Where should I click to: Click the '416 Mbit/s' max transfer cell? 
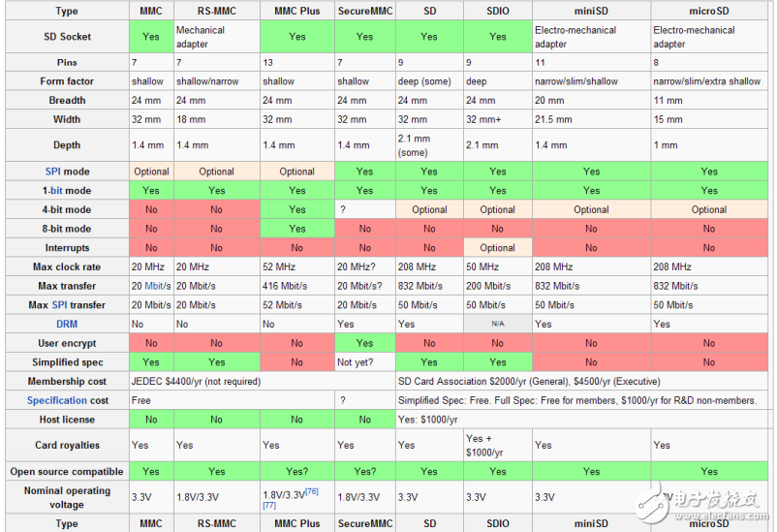296,286
